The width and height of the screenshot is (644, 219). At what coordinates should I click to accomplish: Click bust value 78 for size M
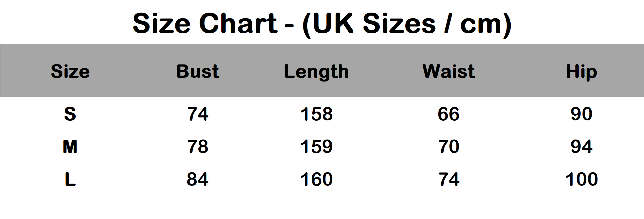point(198,147)
